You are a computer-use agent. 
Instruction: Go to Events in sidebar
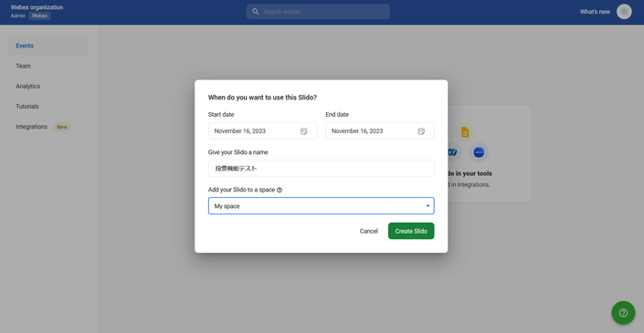[x=48, y=46]
